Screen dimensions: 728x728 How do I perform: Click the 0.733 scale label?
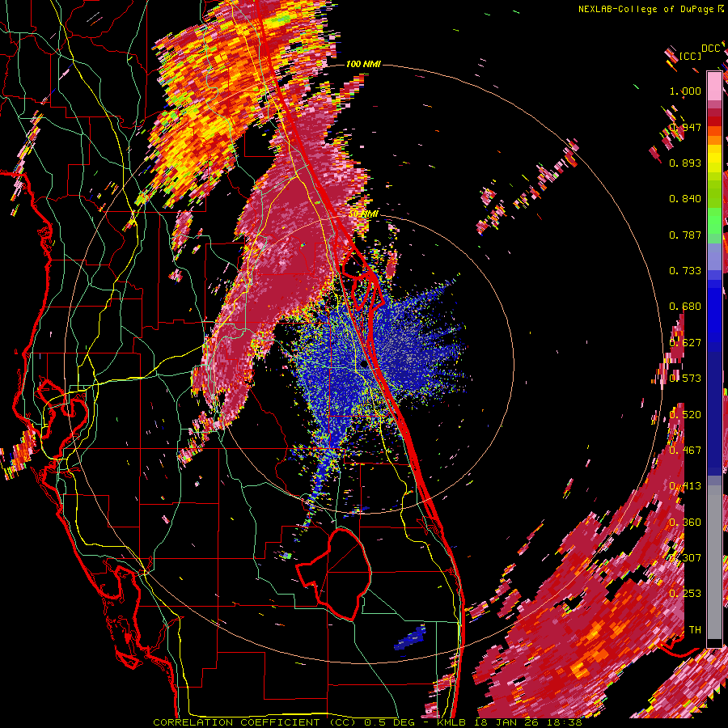tap(685, 271)
